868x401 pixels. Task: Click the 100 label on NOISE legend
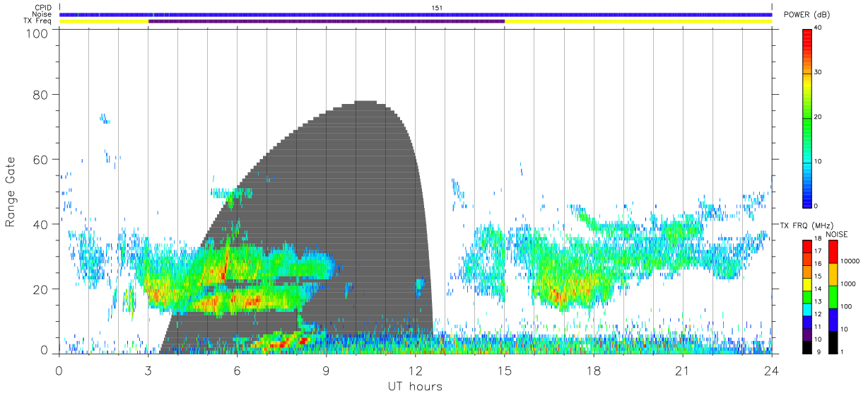[846, 307]
